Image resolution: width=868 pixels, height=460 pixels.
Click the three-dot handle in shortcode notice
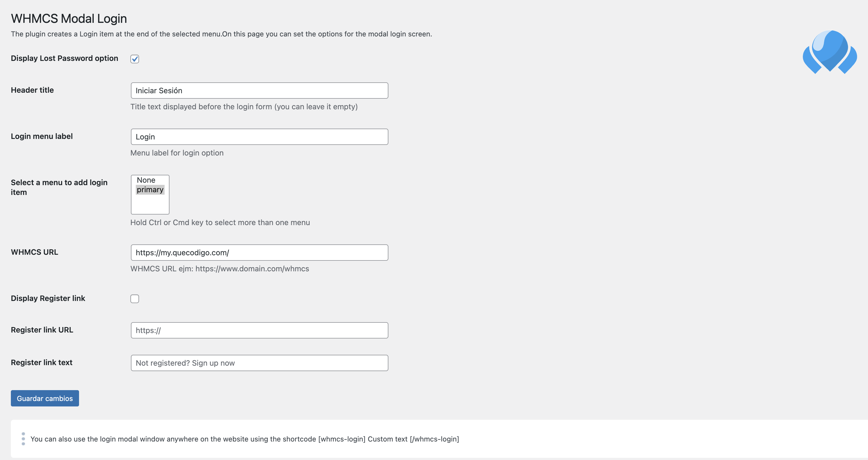[23, 439]
